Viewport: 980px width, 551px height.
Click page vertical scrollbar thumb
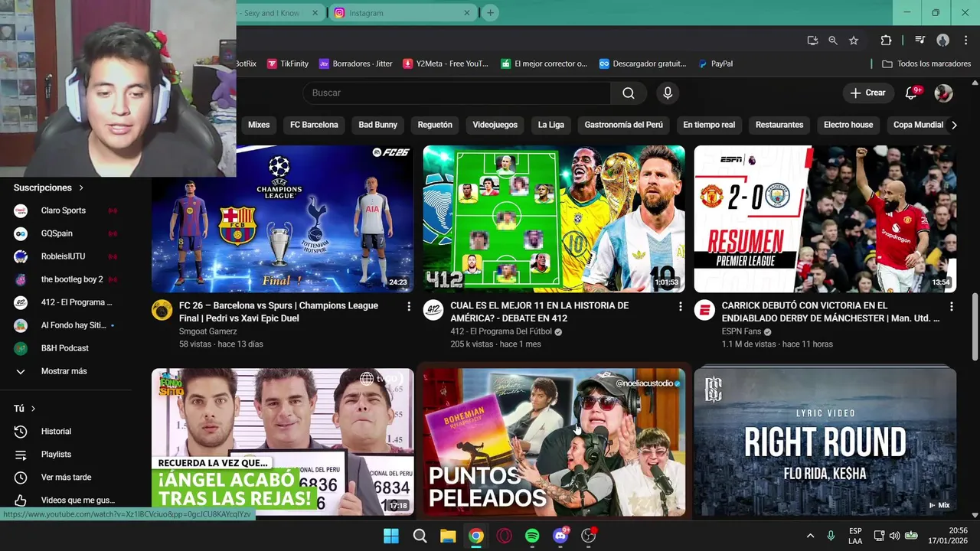975,327
